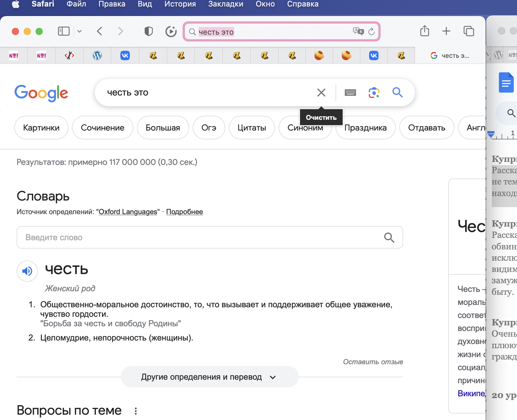Viewport: 517px width, 420px height.
Task: Switch to the second VK tab
Action: [x=374, y=55]
